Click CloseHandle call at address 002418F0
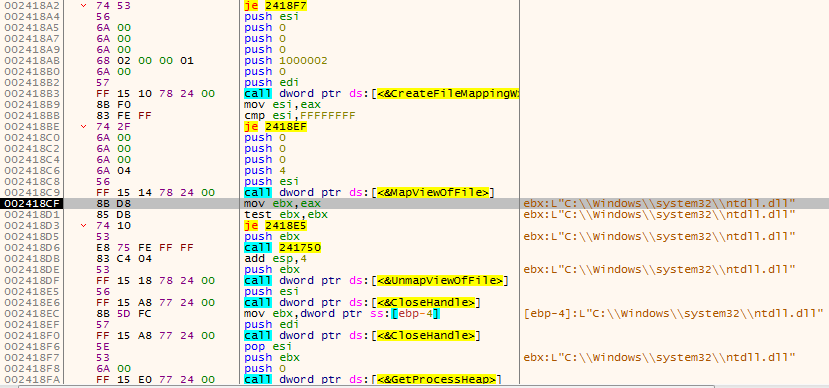The image size is (829, 388). point(362,335)
